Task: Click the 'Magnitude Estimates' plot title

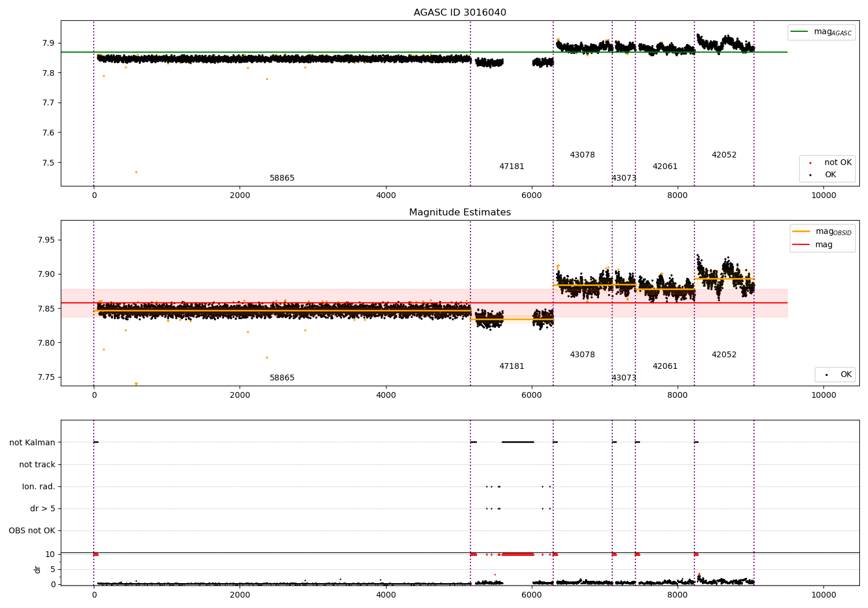Action: pos(459,213)
